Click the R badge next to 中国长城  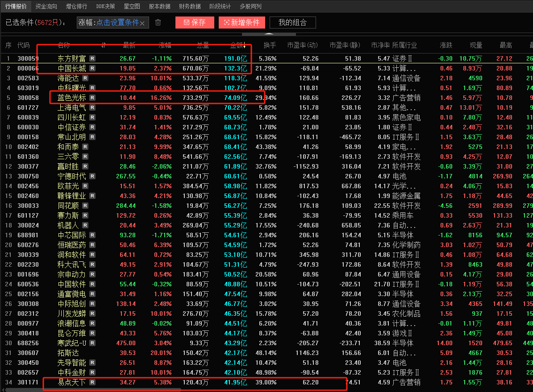(92, 68)
